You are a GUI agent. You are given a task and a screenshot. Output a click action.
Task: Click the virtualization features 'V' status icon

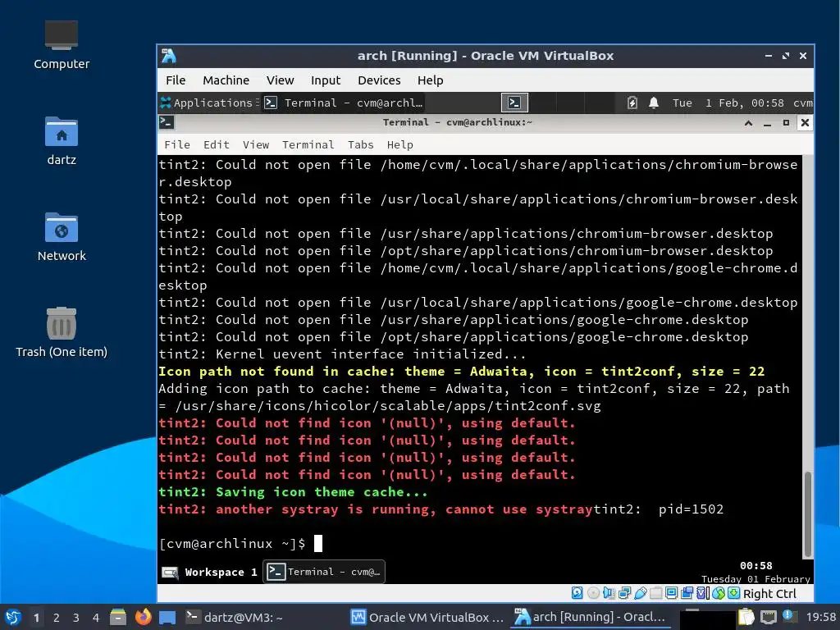703,593
